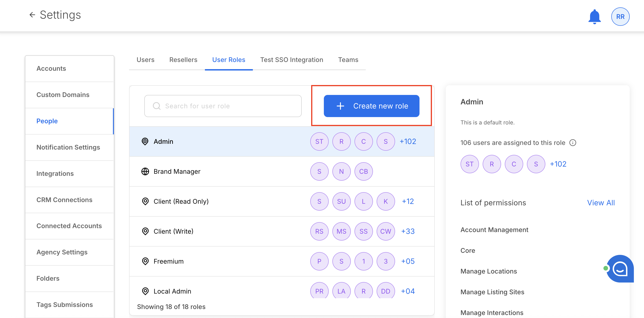Click the globe icon for Brand Manager
This screenshot has height=318, width=644.
145,171
